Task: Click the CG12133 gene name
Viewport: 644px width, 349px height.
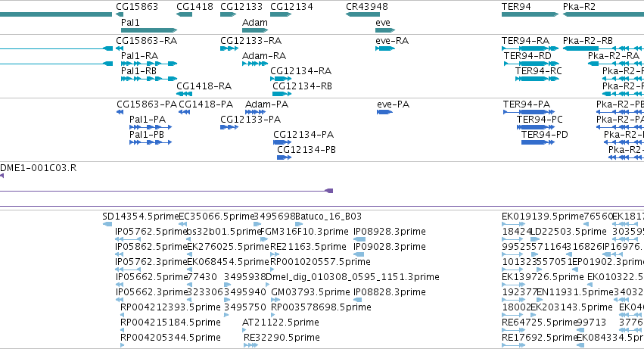Action: click(241, 7)
